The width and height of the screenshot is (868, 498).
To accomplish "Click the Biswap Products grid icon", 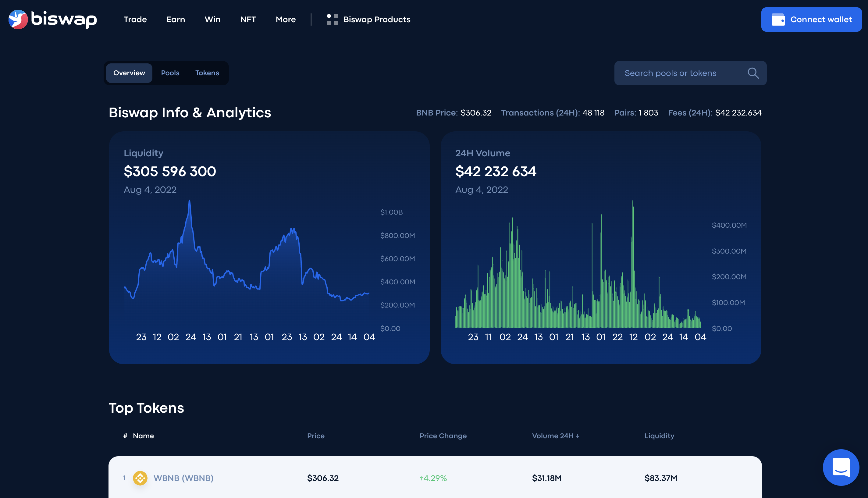I will click(x=332, y=20).
